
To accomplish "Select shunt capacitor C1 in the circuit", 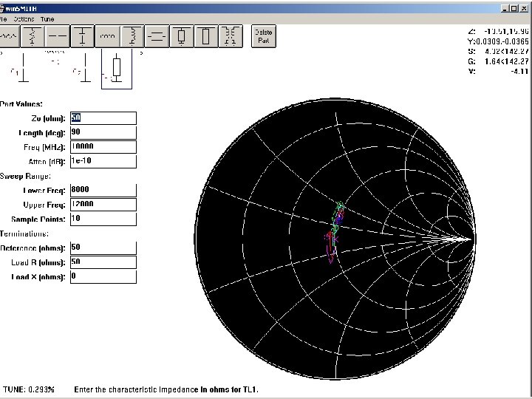I will pos(21,69).
